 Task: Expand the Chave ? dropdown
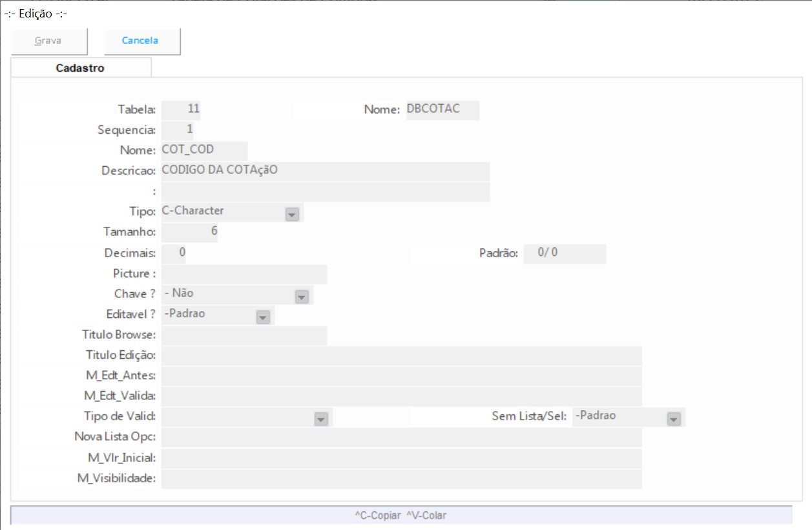301,297
